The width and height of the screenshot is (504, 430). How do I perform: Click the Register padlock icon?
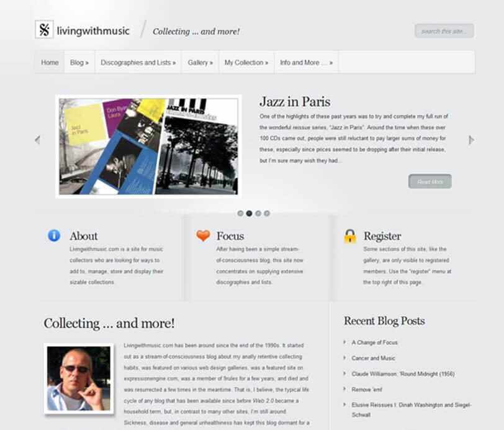tap(350, 236)
